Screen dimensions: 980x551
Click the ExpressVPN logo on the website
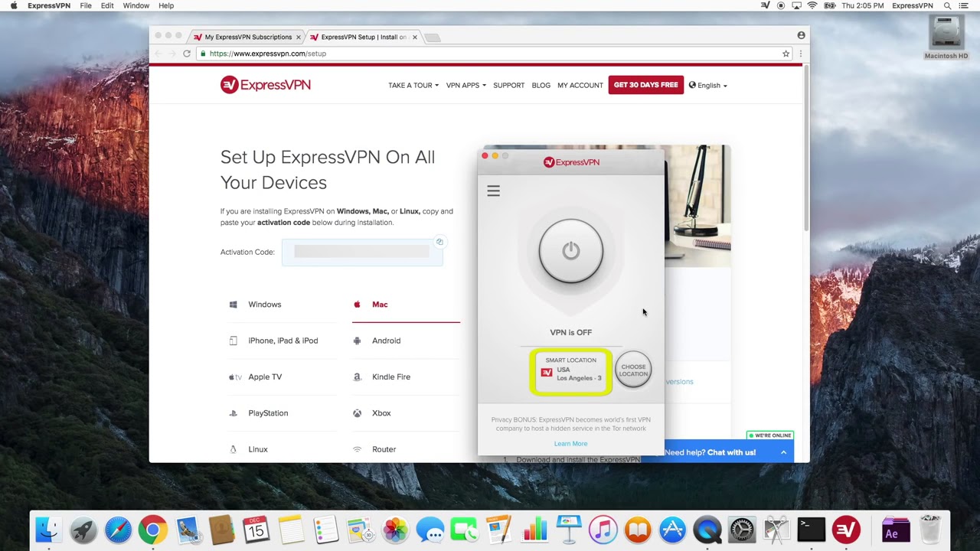(x=266, y=85)
